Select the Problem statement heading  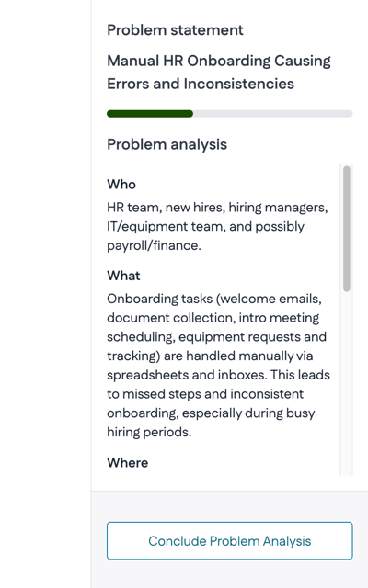point(176,30)
